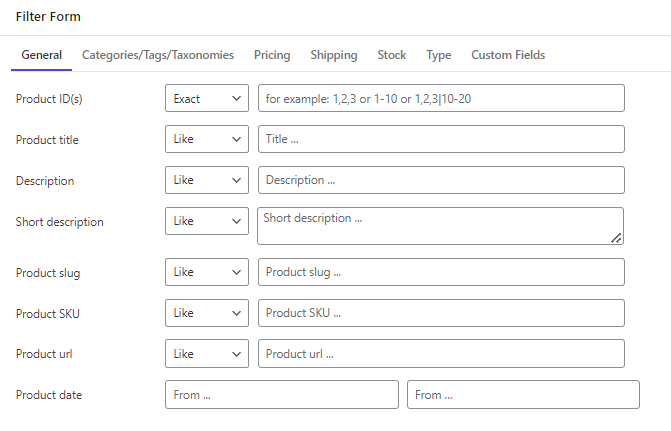The width and height of the screenshot is (671, 431).
Task: Switch to the Categories/Tags/Taxonomies tab
Action: pos(158,55)
